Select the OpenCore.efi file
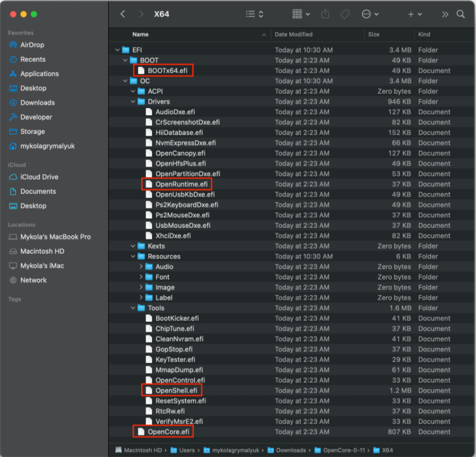476x457 pixels. (x=168, y=432)
